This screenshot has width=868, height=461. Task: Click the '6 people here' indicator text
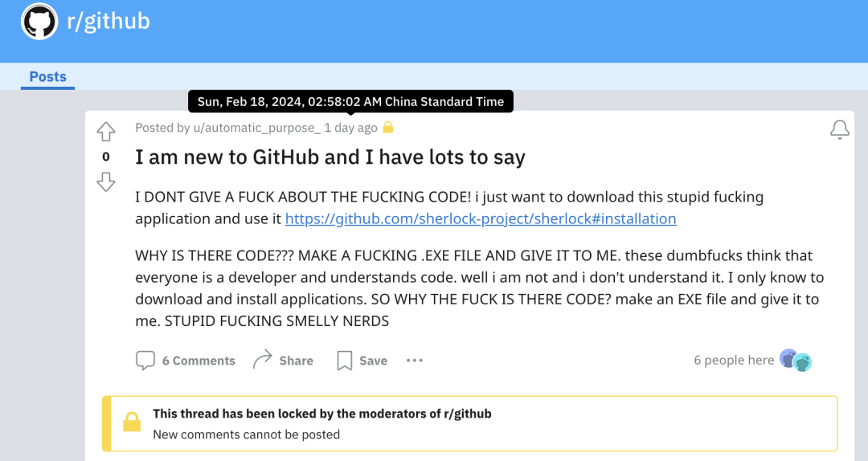coord(734,361)
